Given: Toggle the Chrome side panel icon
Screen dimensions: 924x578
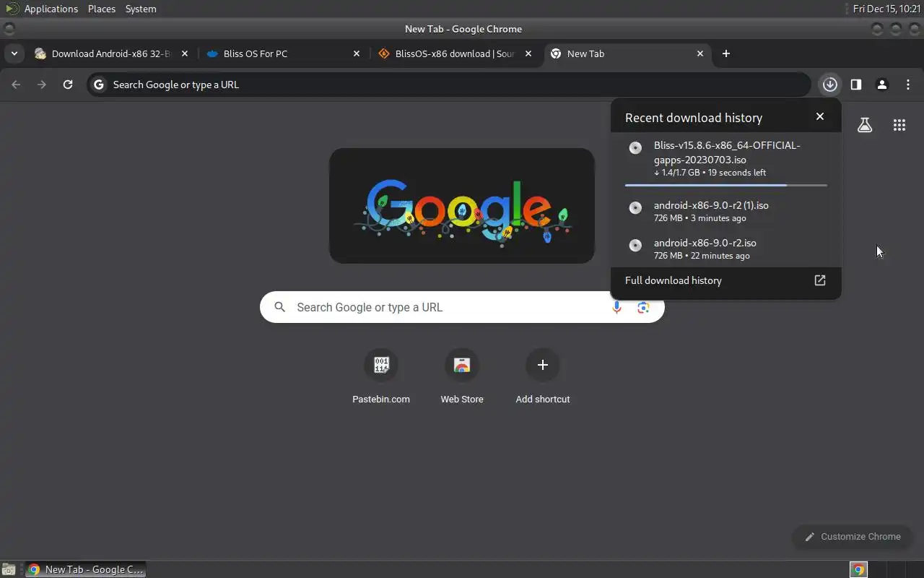Looking at the screenshot, I should [x=856, y=85].
